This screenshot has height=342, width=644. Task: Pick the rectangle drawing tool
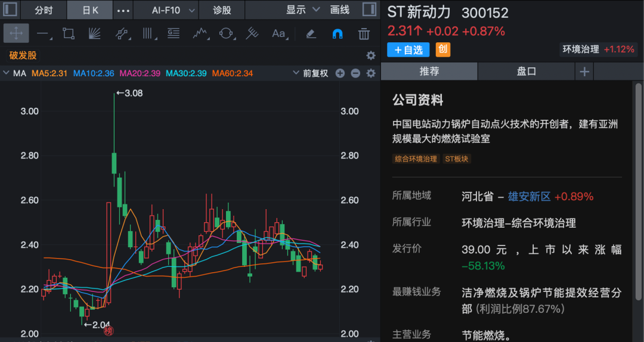click(x=69, y=33)
